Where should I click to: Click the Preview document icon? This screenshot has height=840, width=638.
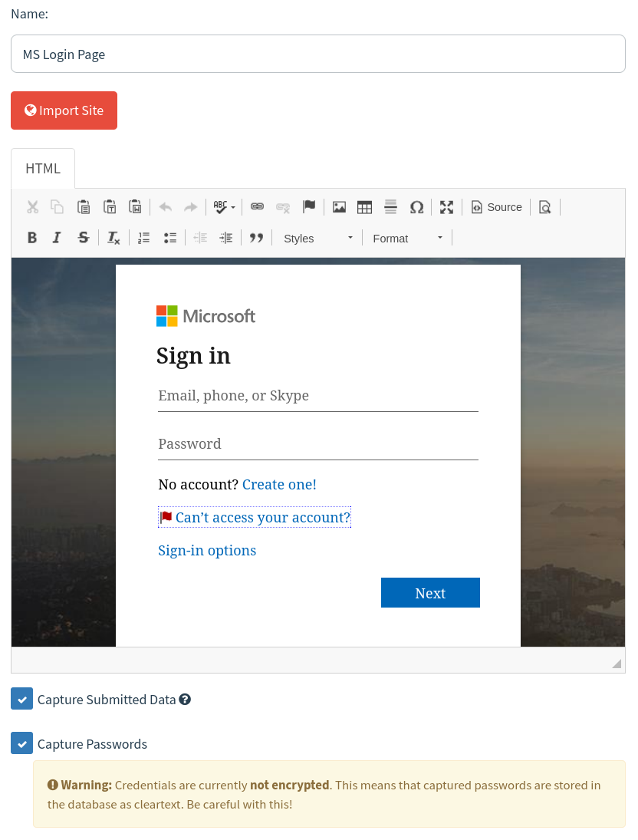(544, 207)
